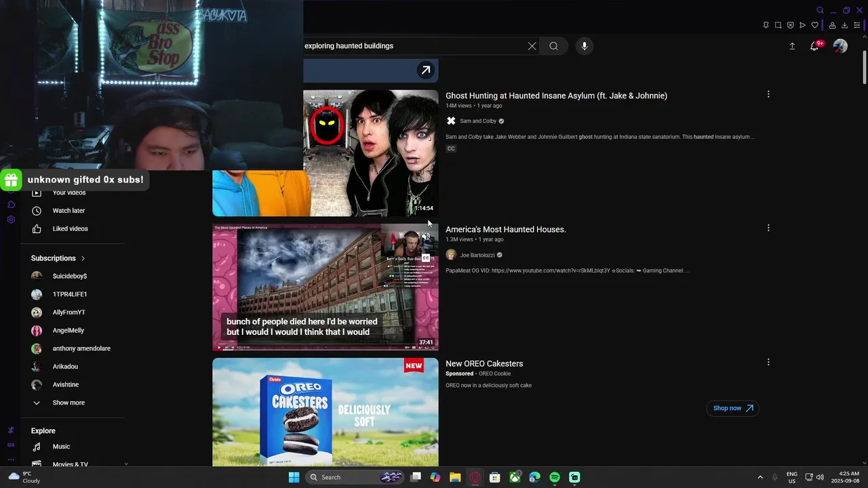This screenshot has width=868, height=488.
Task: Open Microsoft Store from taskbar
Action: [x=495, y=477]
